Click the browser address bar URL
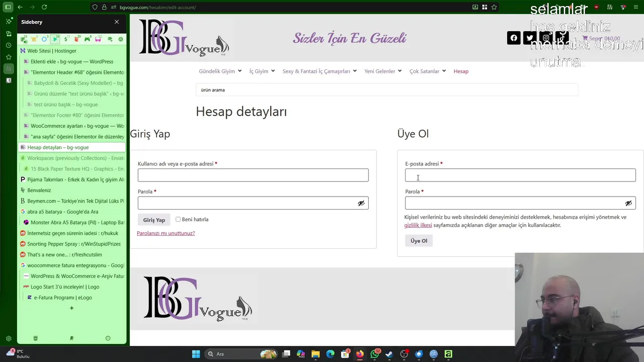The width and height of the screenshot is (644, 362). (157, 7)
